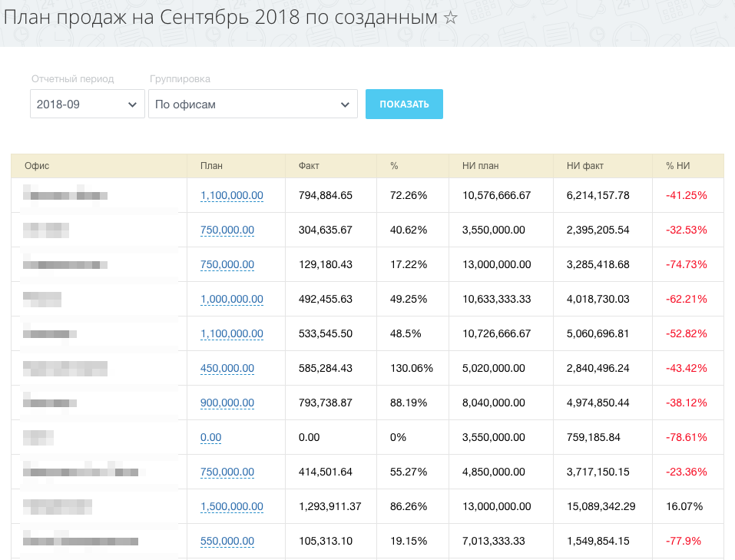Select the fact value 105,313.10

[326, 542]
